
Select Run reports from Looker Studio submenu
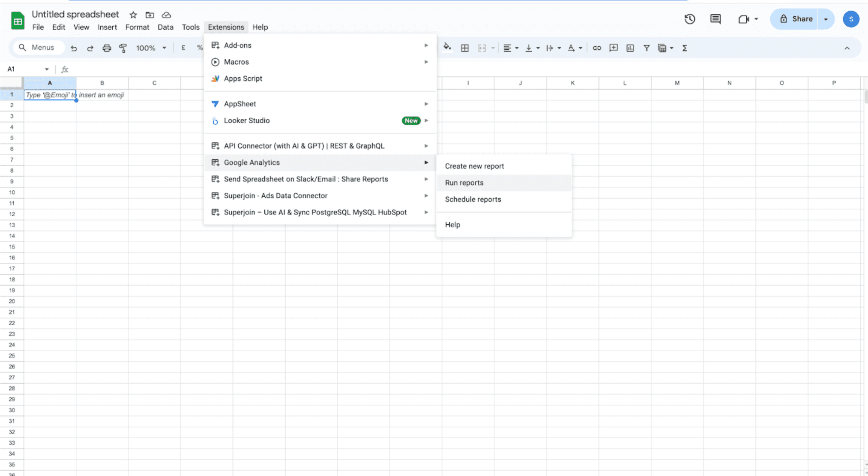click(464, 182)
